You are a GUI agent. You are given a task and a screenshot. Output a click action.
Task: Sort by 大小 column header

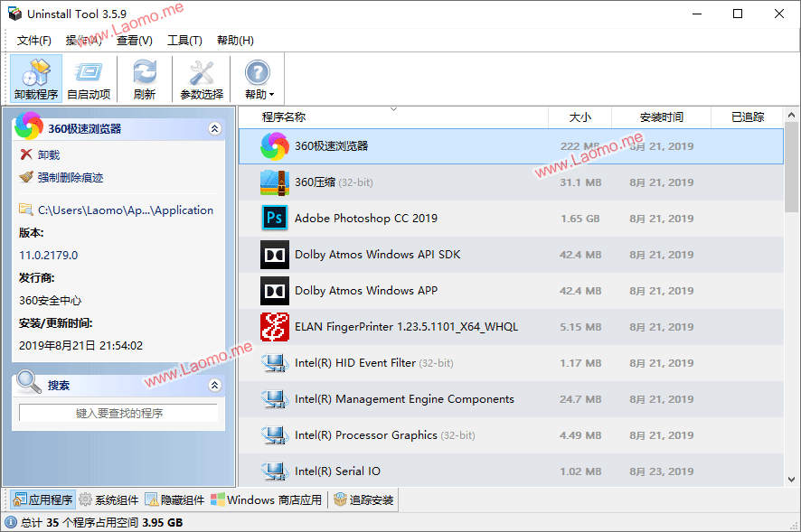(580, 117)
